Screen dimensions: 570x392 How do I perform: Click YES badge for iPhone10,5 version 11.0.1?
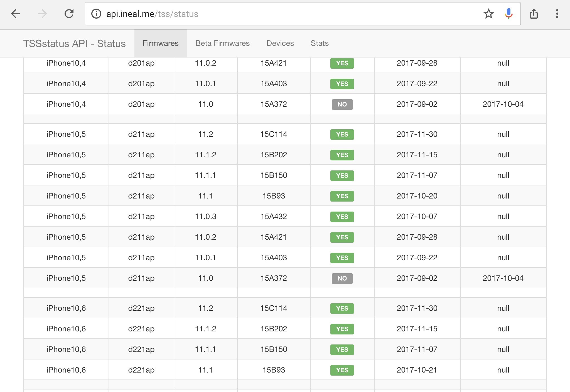[342, 258]
